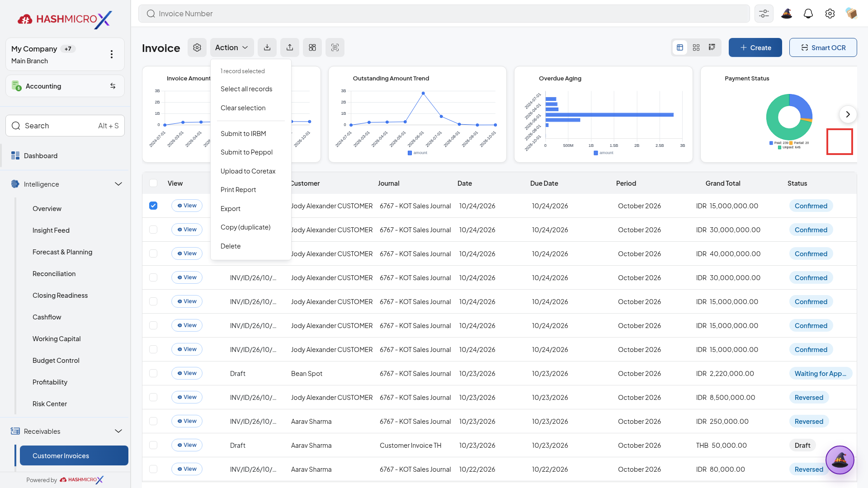Switch to kanban dashboard view icon
Screen dimensions: 868x488
click(x=712, y=47)
